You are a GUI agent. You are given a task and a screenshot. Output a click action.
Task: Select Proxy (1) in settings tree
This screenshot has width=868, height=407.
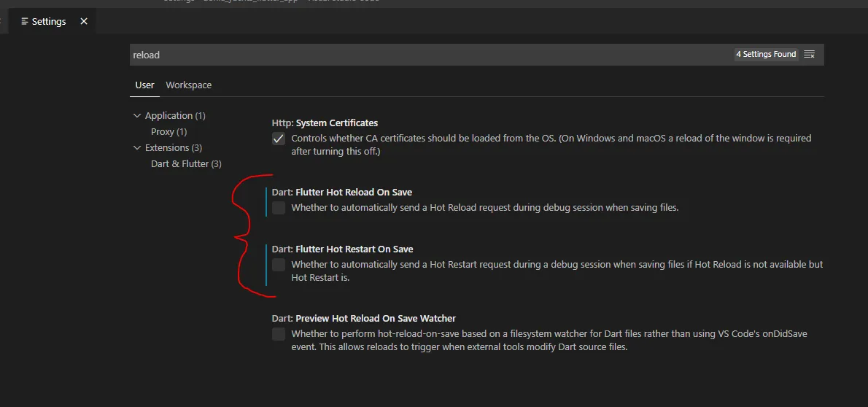click(x=168, y=132)
